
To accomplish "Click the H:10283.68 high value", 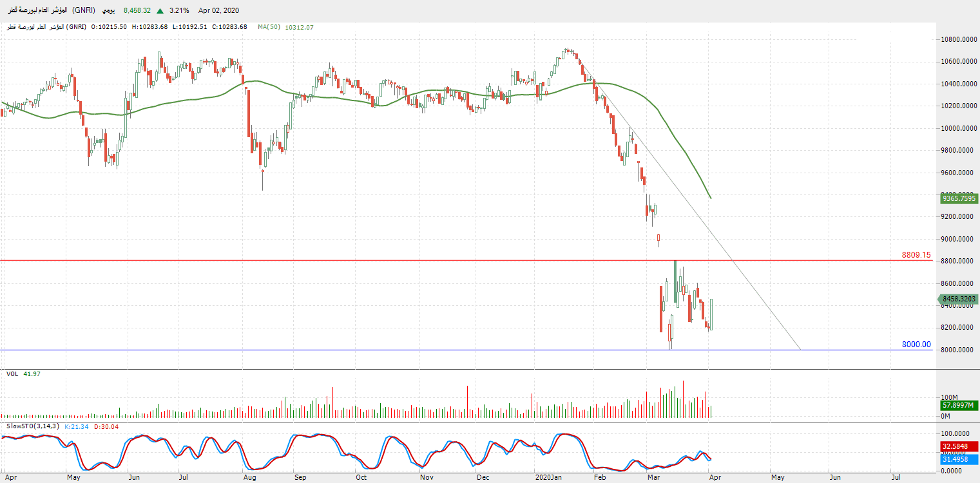I will click(x=150, y=27).
